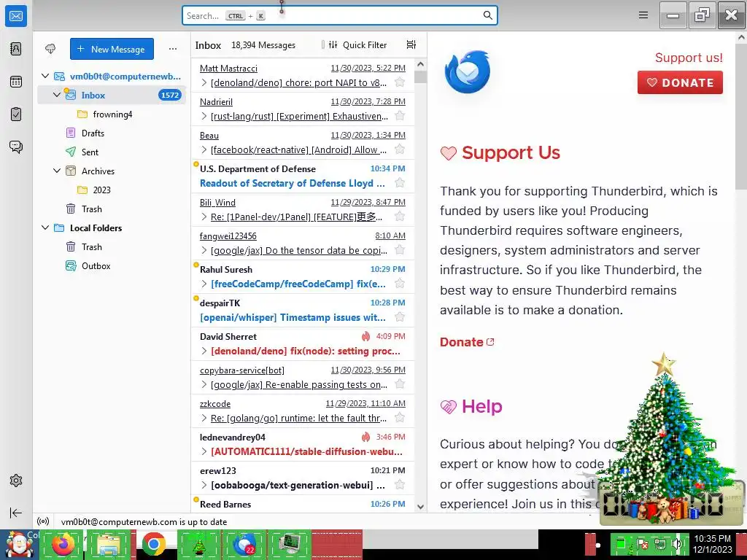Star the Bili_Wind message
Image resolution: width=747 pixels, height=560 pixels.
coord(400,217)
